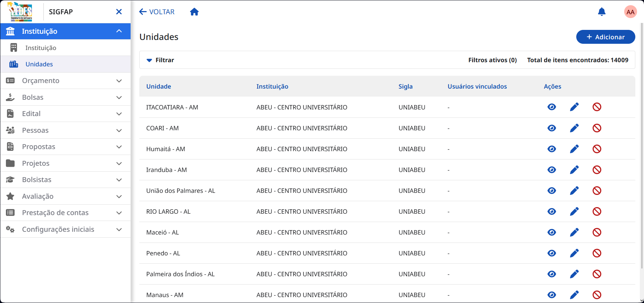Click the SIGFAP logo image

point(20,12)
